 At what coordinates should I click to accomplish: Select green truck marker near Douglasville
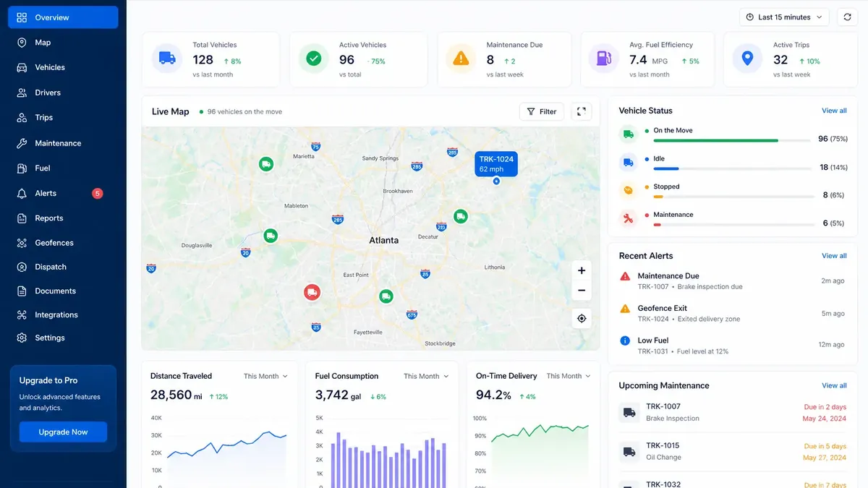(271, 236)
